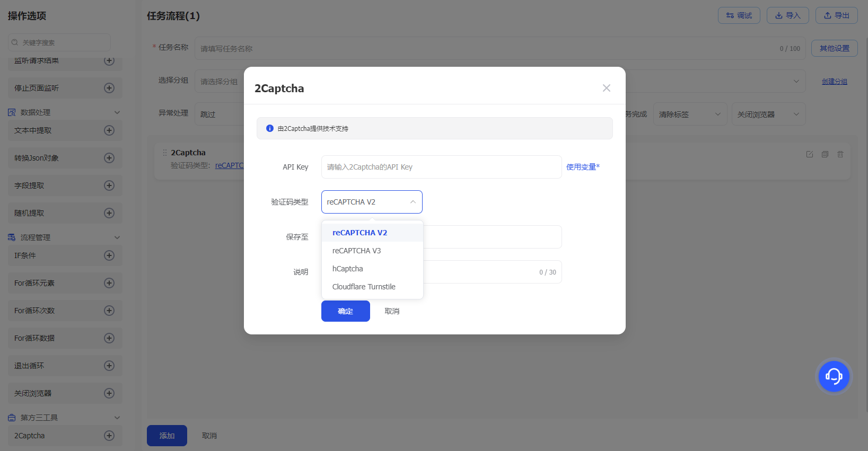This screenshot has height=451, width=868.
Task: Click the 调试 debug button
Action: (x=739, y=15)
